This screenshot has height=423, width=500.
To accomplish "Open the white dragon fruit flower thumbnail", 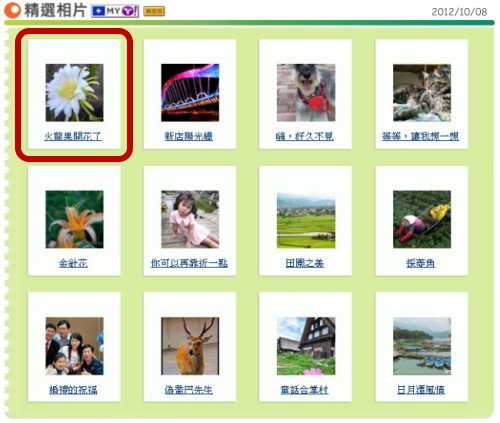I will tap(74, 93).
